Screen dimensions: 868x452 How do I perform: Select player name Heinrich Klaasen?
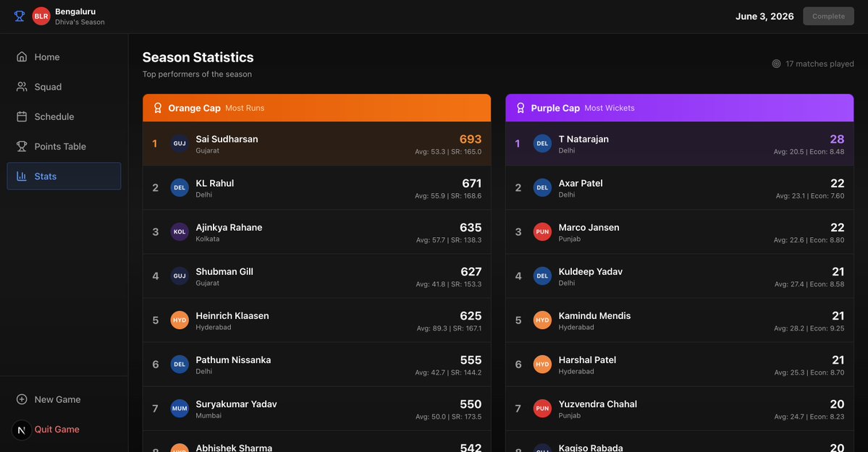pos(232,316)
